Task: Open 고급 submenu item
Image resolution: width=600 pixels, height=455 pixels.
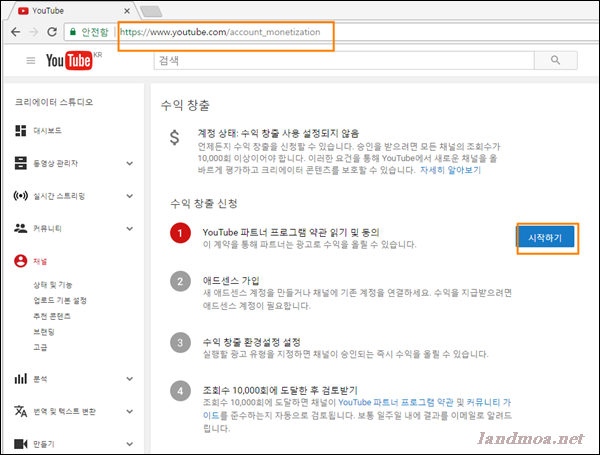Action: pyautogui.click(x=40, y=347)
